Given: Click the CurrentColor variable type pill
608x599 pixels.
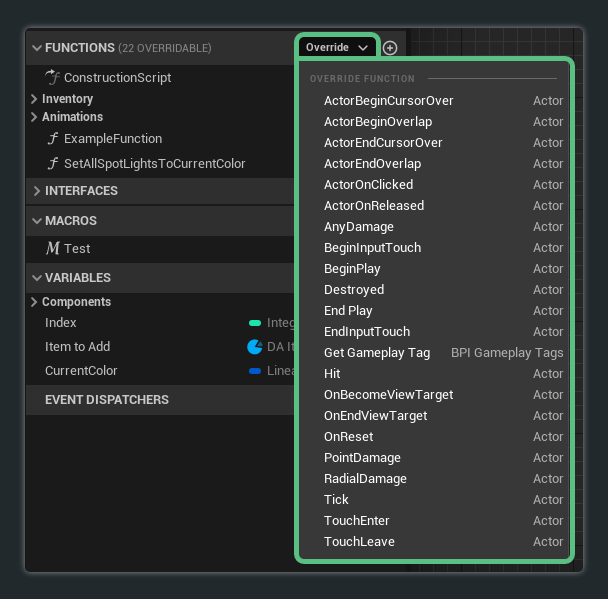Looking at the screenshot, I should pyautogui.click(x=255, y=371).
